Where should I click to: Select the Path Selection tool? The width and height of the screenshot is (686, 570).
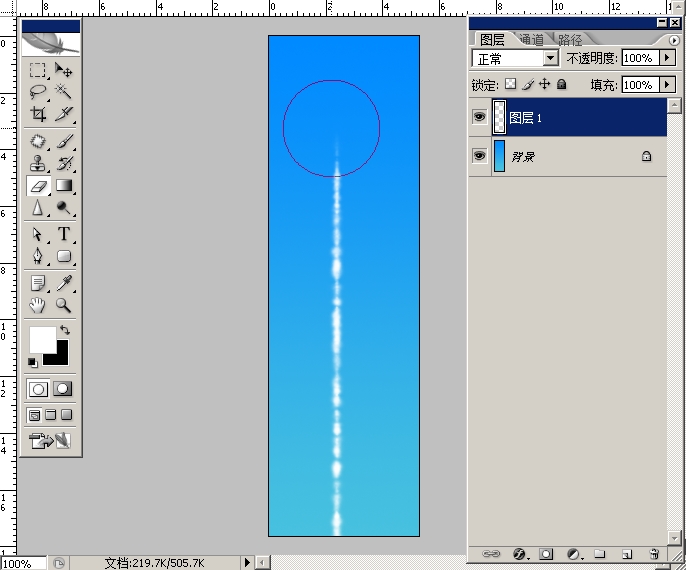(x=38, y=234)
